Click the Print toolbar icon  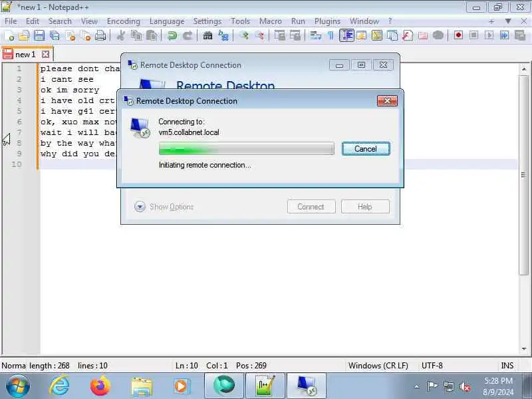coord(100,35)
